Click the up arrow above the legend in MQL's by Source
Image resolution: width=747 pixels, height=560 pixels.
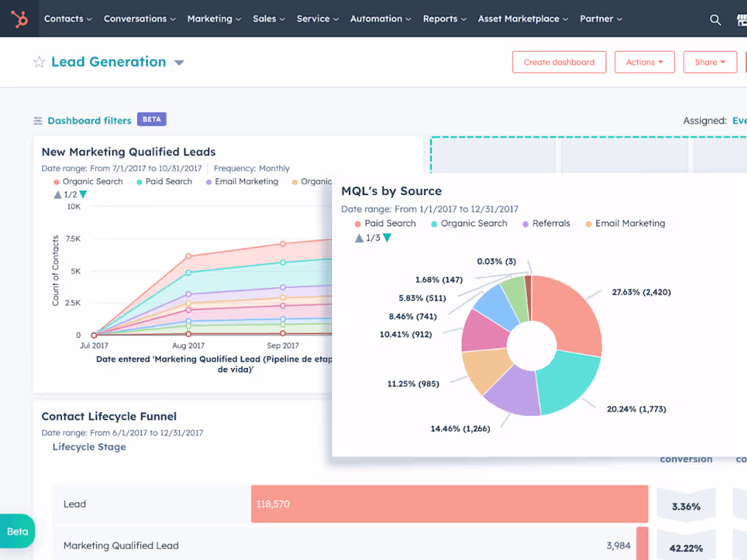coord(359,238)
